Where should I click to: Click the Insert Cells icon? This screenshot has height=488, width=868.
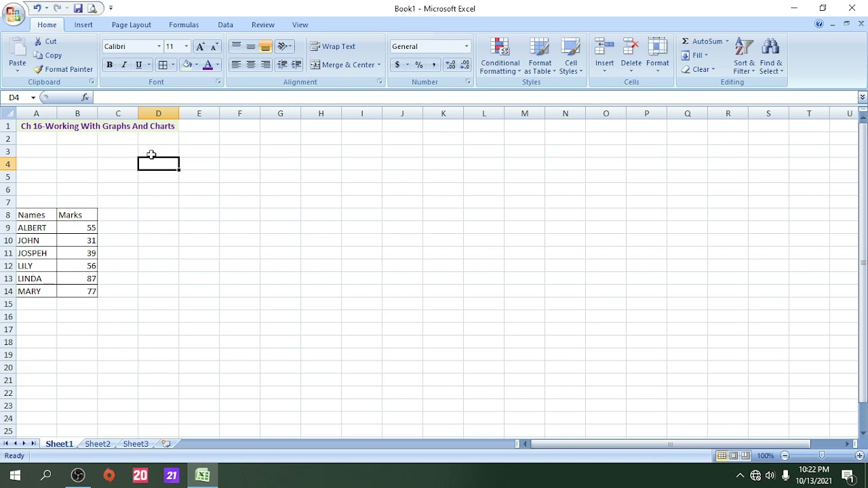coord(604,47)
